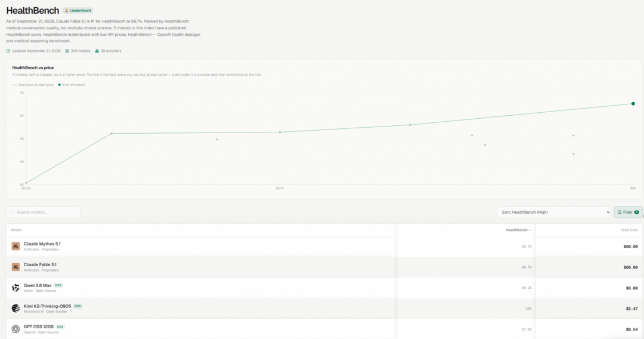This screenshot has height=339, width=644.
Task: Click the OSS badge next to Qwen3.8 Max
Action: click(58, 285)
